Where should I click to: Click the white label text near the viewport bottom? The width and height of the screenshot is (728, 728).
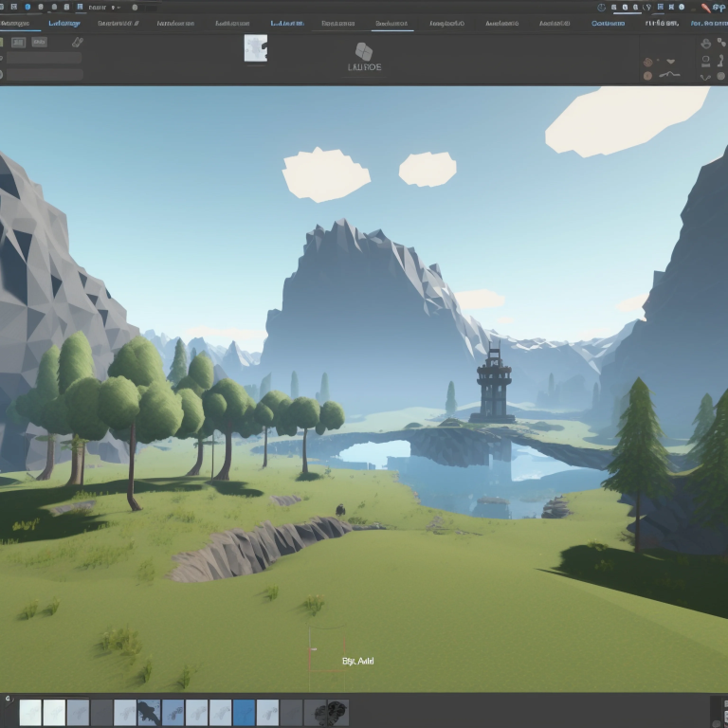point(358,661)
